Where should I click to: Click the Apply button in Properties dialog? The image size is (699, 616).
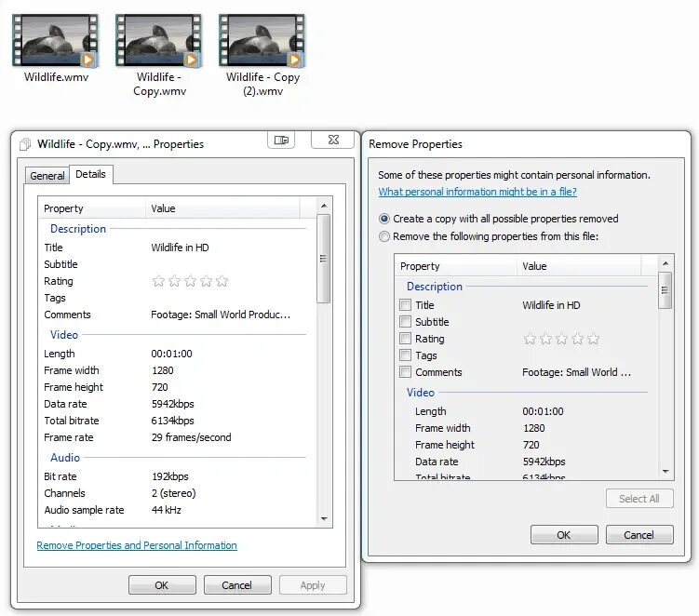(x=313, y=584)
